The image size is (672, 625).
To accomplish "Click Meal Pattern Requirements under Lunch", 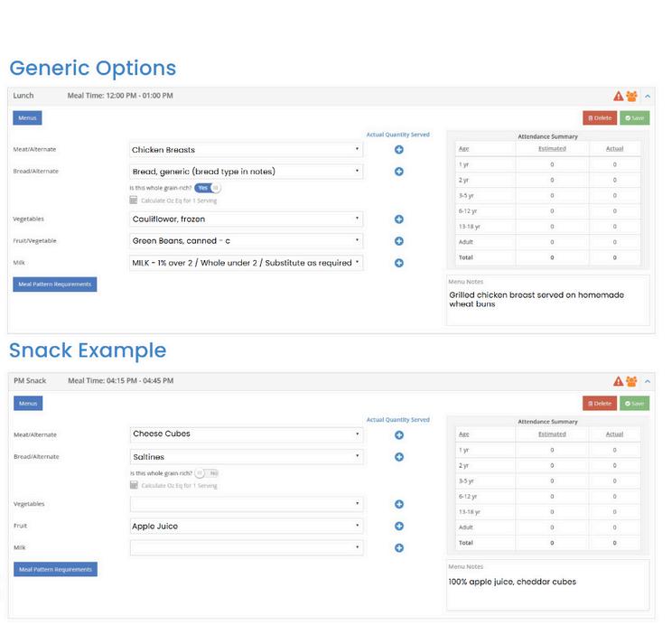I will pos(55,285).
